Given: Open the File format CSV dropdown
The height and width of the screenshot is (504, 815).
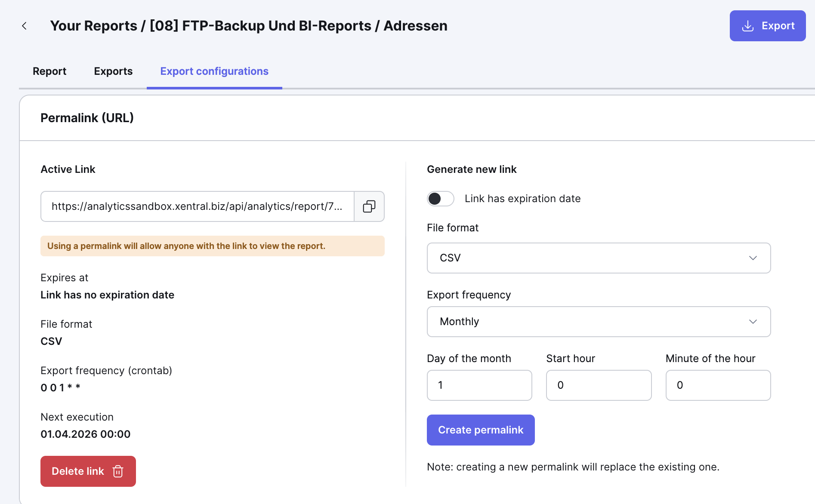Looking at the screenshot, I should (598, 258).
